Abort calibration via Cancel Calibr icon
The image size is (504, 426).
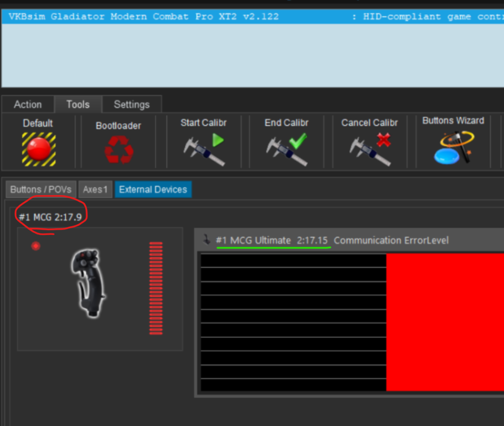click(370, 149)
